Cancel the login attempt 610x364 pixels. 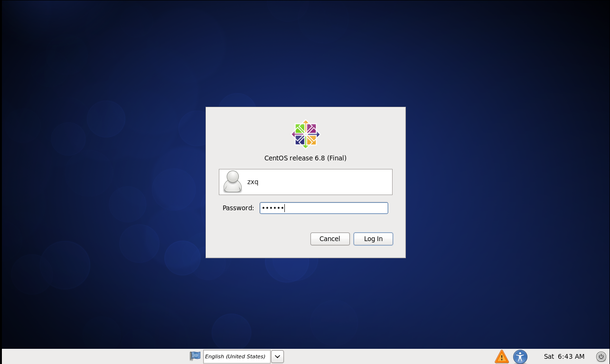click(x=330, y=239)
